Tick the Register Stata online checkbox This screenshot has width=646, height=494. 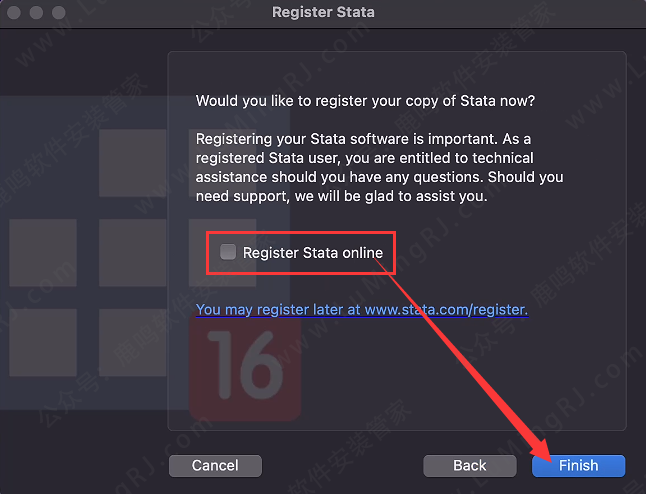[228, 252]
